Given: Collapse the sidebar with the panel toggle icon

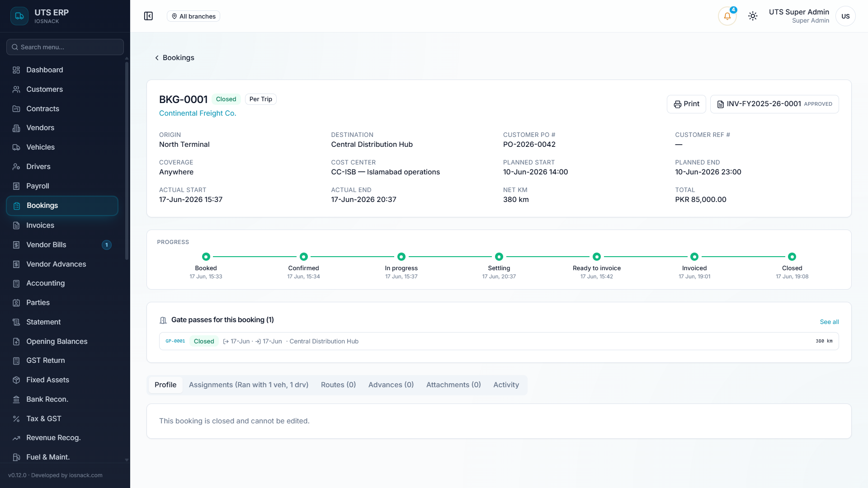Looking at the screenshot, I should pos(148,16).
